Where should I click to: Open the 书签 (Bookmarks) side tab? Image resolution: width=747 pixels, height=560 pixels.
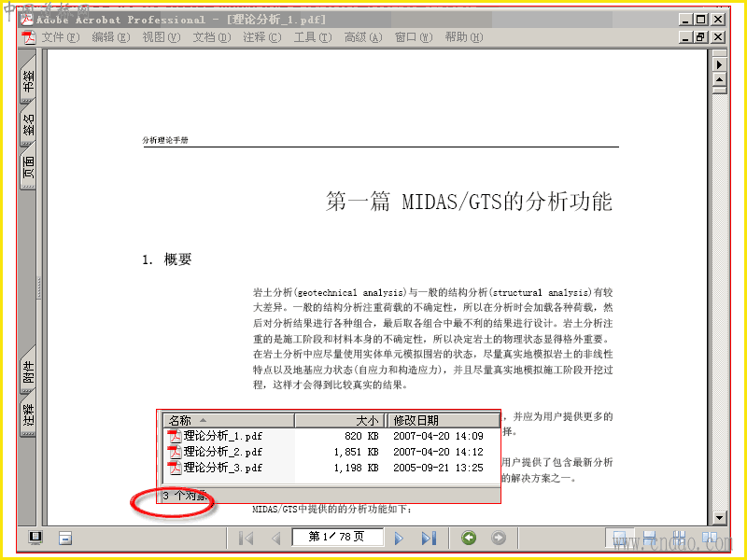pyautogui.click(x=29, y=80)
